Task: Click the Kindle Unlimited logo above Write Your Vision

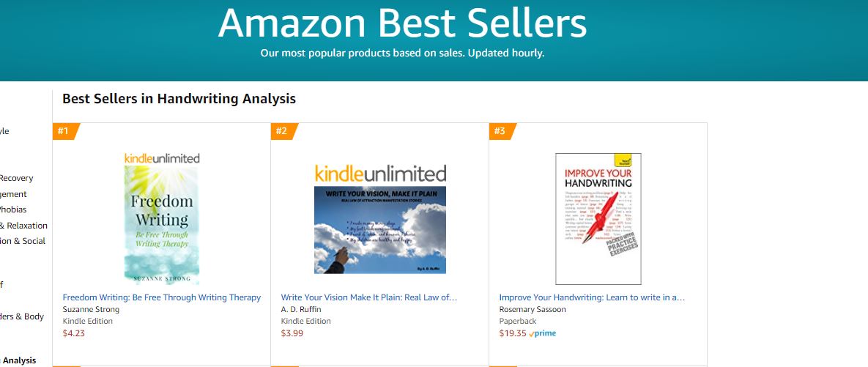Action: [x=380, y=174]
